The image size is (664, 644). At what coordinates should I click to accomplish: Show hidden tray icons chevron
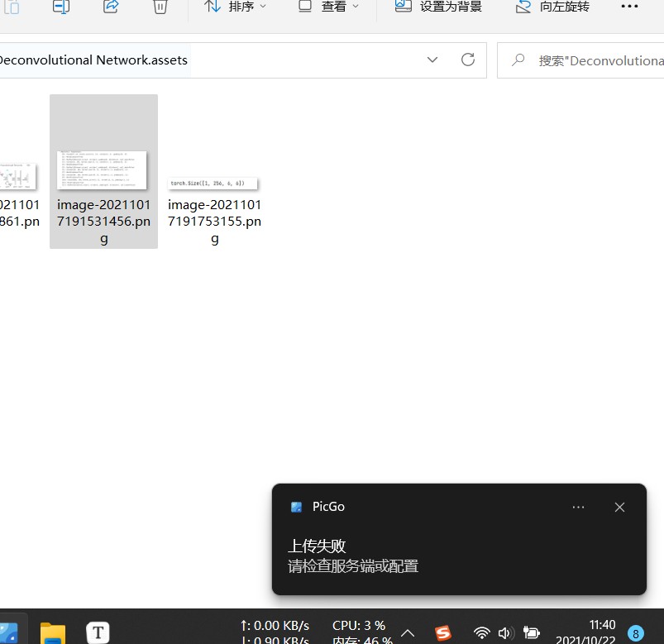(408, 633)
